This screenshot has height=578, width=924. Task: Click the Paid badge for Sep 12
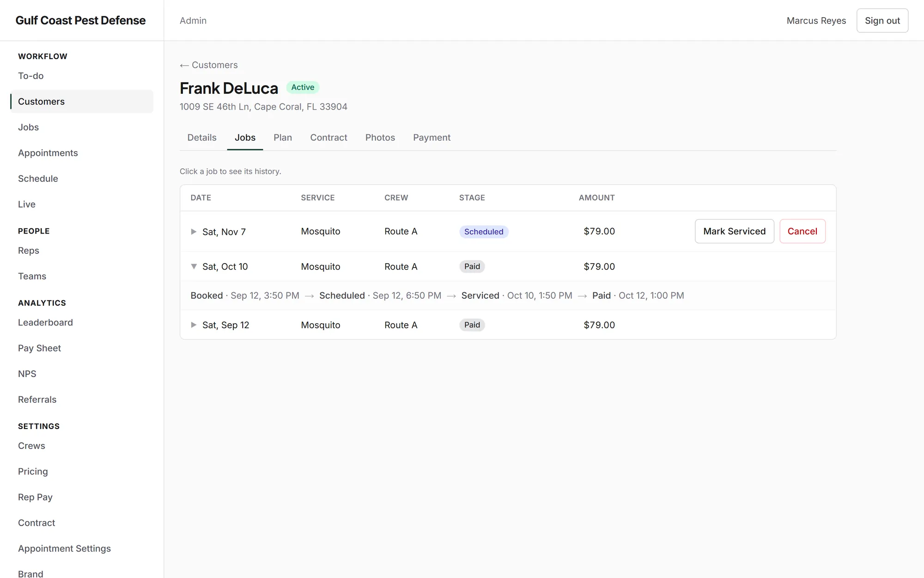[x=472, y=325]
